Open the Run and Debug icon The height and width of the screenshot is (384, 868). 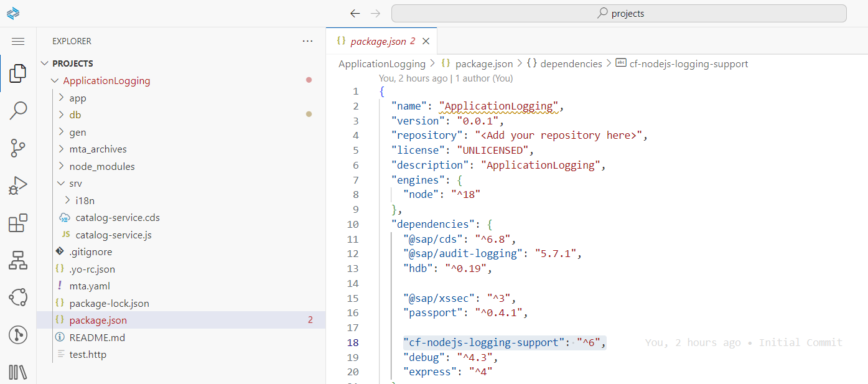point(18,185)
